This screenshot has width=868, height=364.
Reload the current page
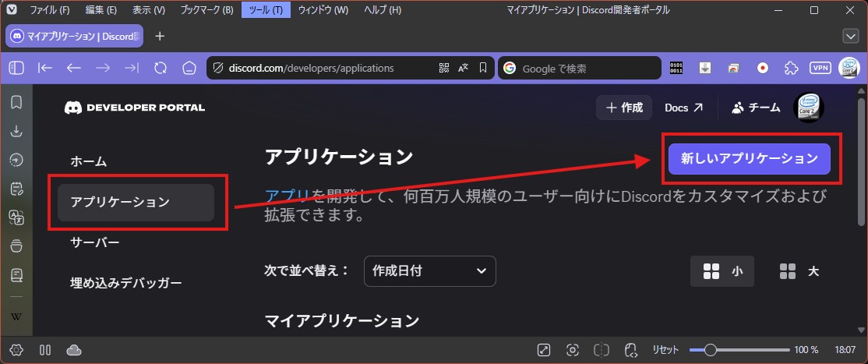[161, 68]
